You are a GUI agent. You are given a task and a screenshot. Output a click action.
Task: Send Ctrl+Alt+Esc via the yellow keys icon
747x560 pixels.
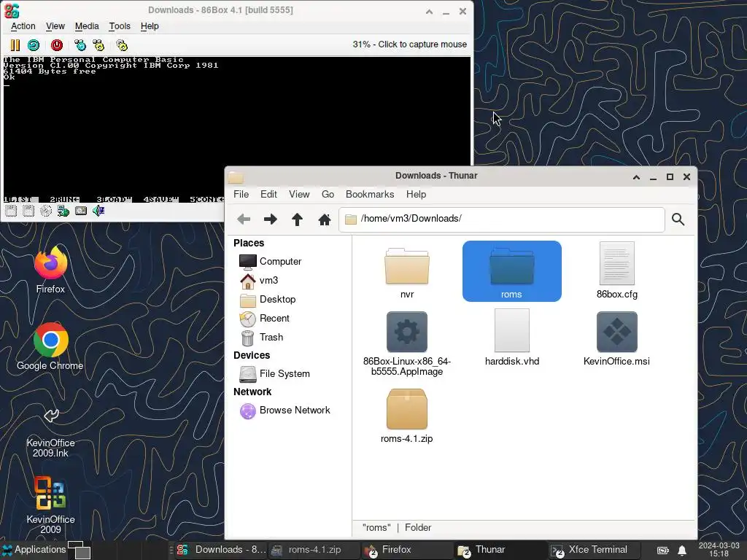point(98,45)
